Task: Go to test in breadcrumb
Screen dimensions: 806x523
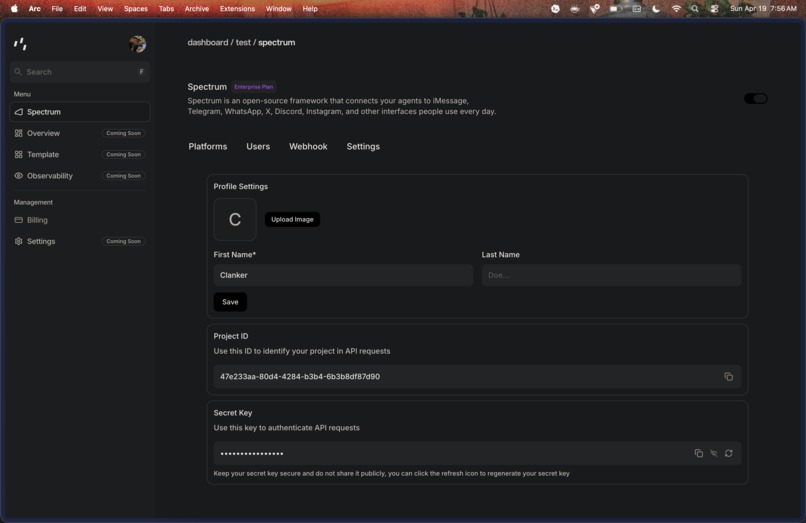Action: pyautogui.click(x=243, y=42)
